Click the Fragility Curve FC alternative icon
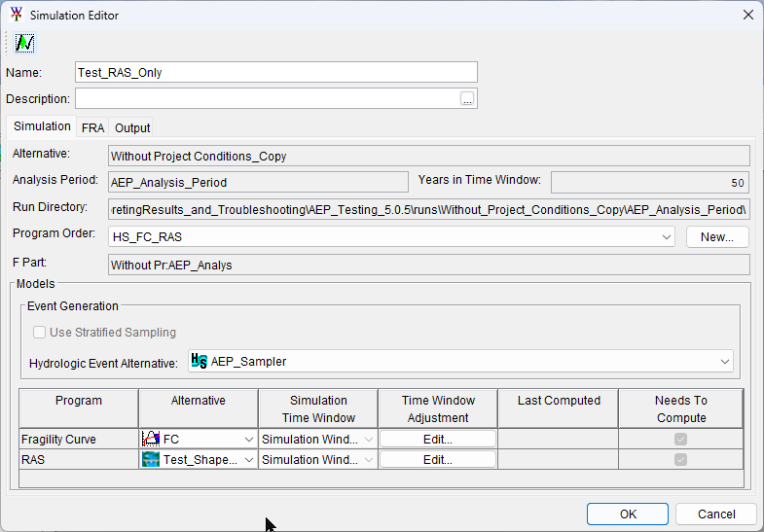764x532 pixels. (151, 439)
